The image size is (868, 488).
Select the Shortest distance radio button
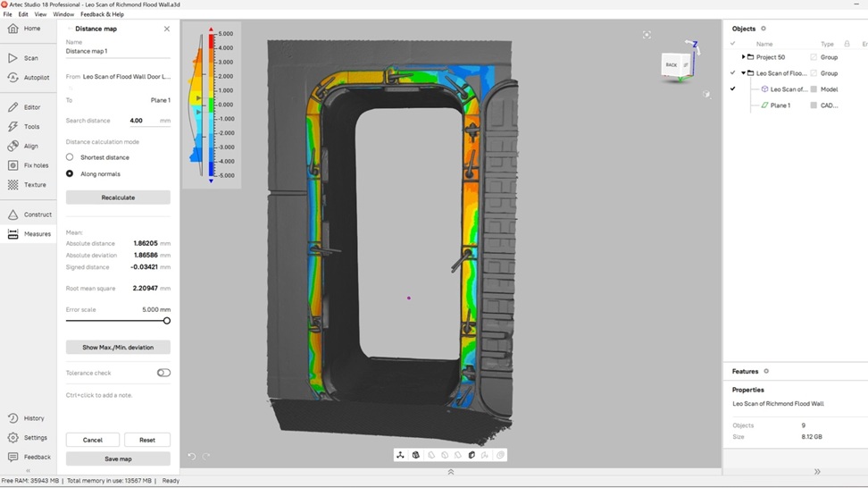point(70,157)
